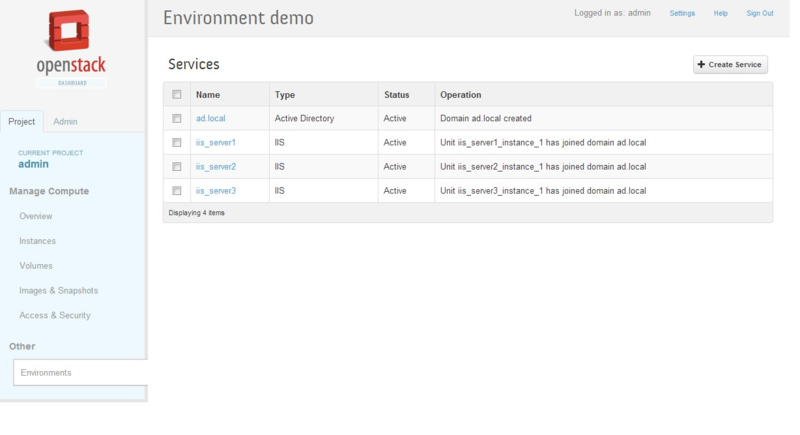Mark the iis_server3 row checkbox
The width and height of the screenshot is (800, 435).
click(177, 190)
